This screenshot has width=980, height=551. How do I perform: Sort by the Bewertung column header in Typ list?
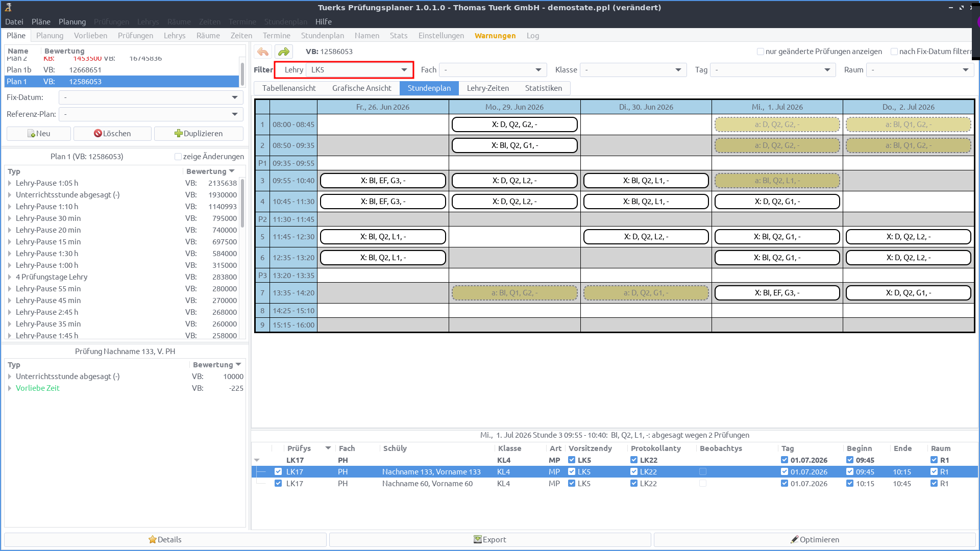click(210, 171)
